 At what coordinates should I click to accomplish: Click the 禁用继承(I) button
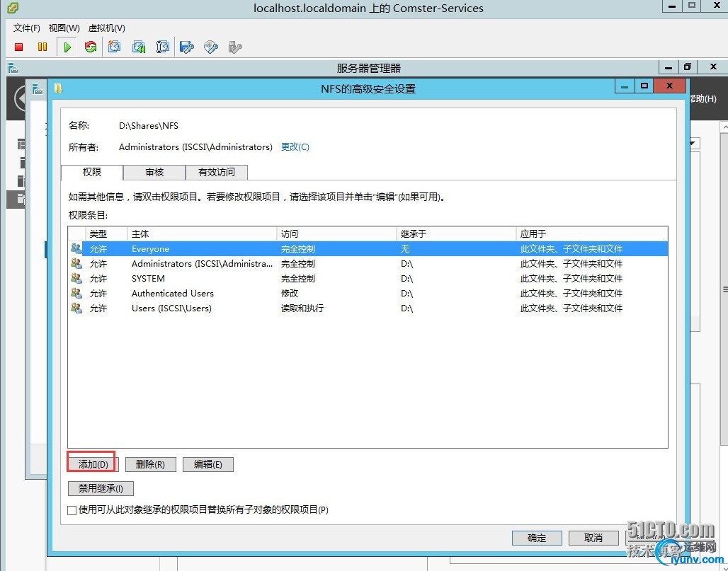tap(101, 488)
